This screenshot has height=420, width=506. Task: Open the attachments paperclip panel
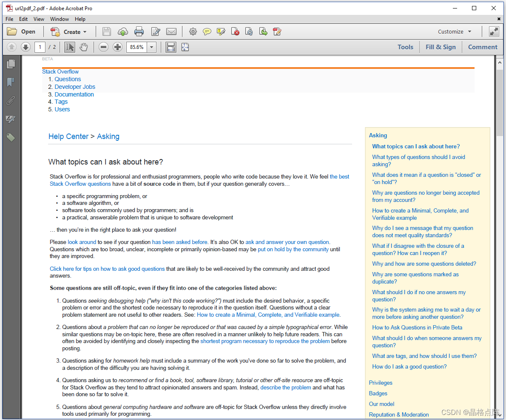click(x=11, y=101)
